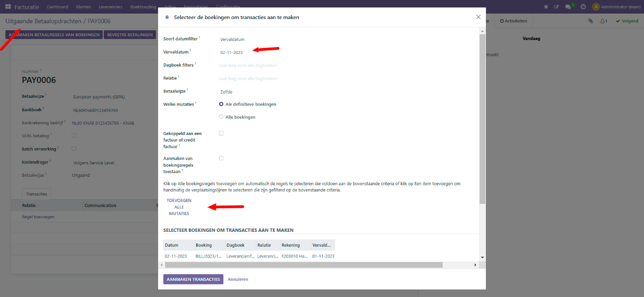Open the Leveranciers menu

click(x=110, y=7)
